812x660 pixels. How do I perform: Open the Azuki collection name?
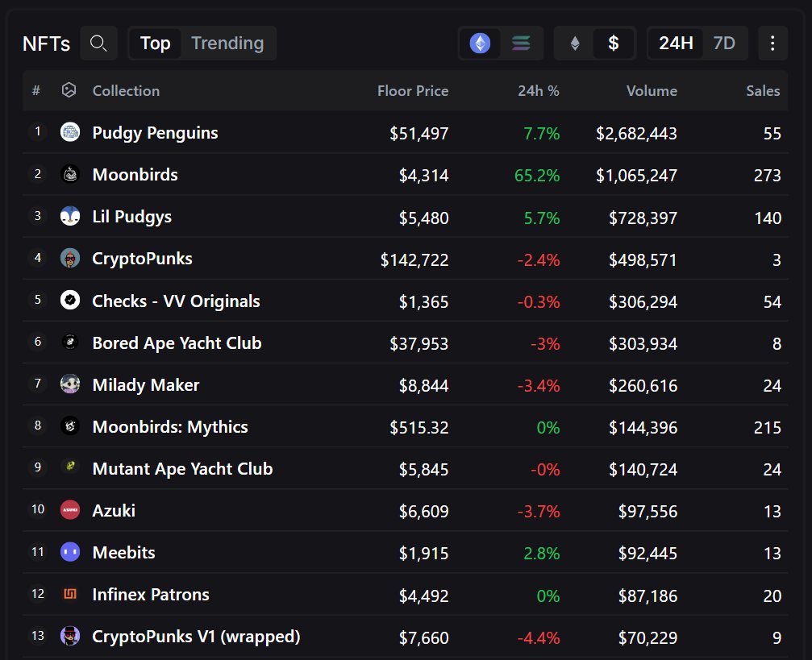point(114,510)
